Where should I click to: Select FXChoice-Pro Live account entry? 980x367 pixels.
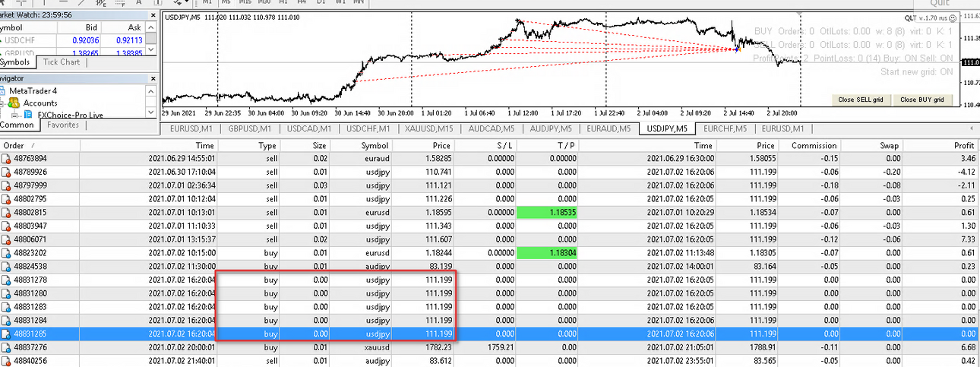[x=70, y=115]
